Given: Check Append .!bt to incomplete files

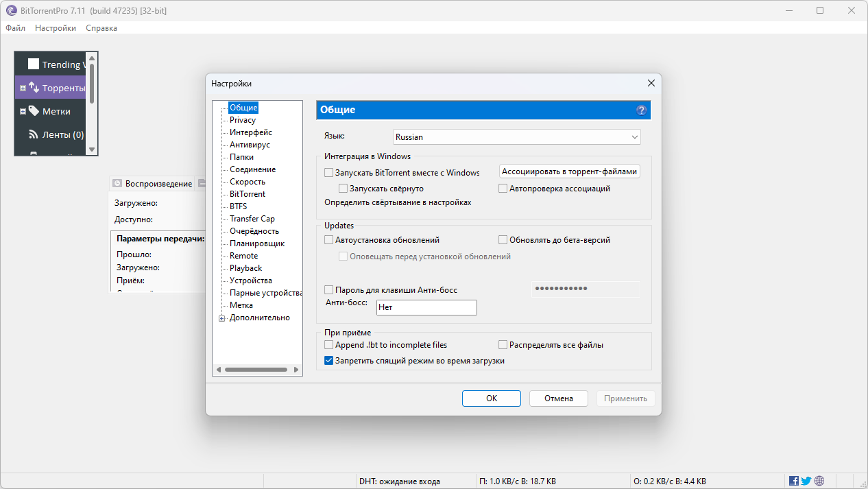Looking at the screenshot, I should click(x=329, y=345).
